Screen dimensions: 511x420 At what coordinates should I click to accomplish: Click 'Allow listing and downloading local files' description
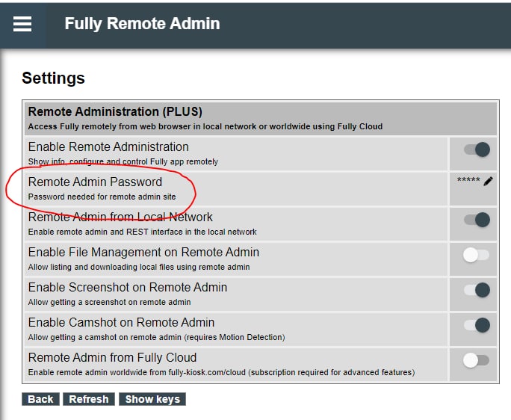pyautogui.click(x=139, y=267)
